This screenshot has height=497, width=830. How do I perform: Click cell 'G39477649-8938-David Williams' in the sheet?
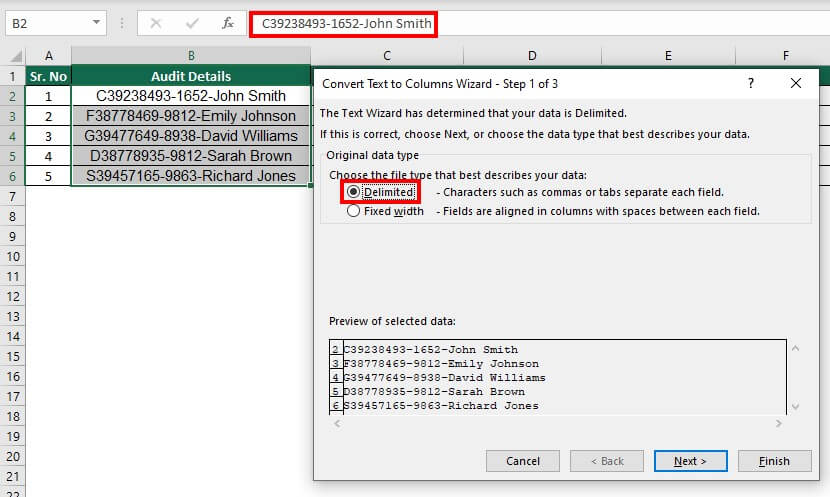click(x=191, y=136)
